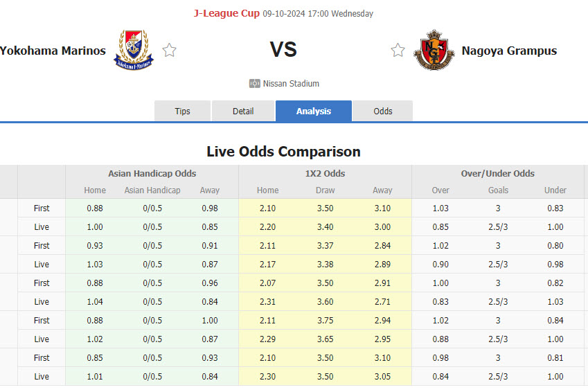This screenshot has height=392, width=588.
Task: Click the match date 09-10-2024 17:00 Wednesday
Action: coord(318,13)
